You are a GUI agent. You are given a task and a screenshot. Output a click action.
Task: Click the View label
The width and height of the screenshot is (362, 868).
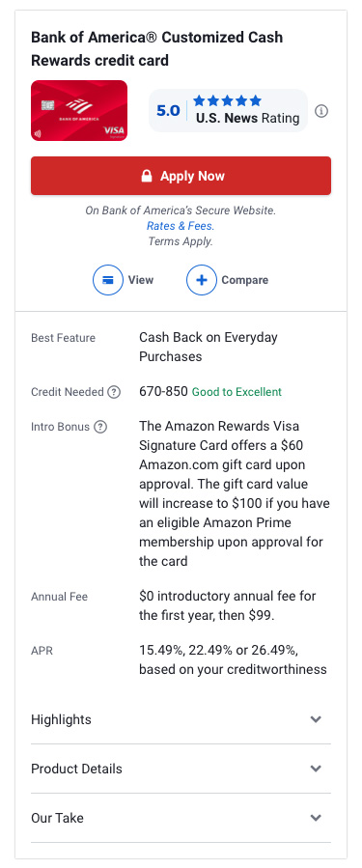click(141, 280)
